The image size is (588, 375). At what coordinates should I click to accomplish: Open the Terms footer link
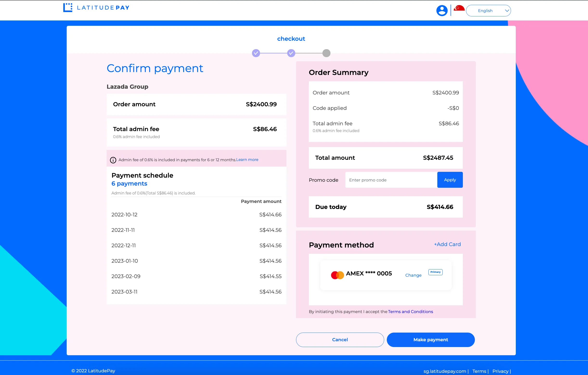click(479, 371)
